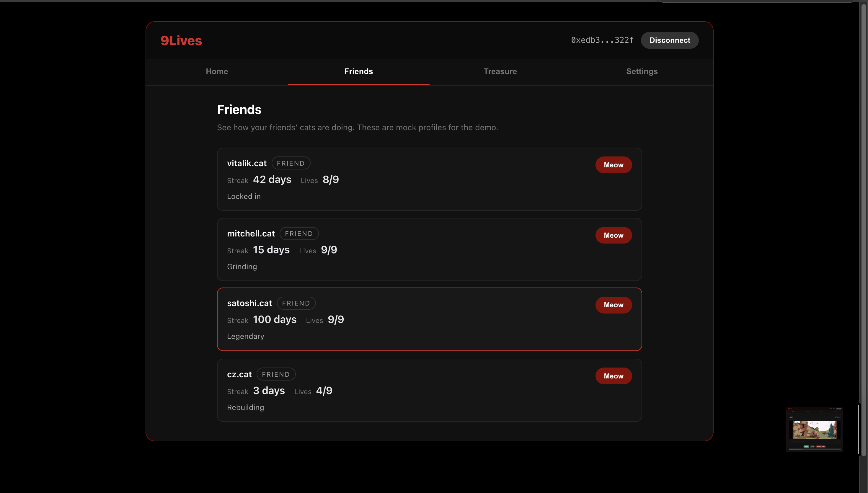Send a Meow to vitalik.cat
This screenshot has width=868, height=493.
tap(613, 165)
